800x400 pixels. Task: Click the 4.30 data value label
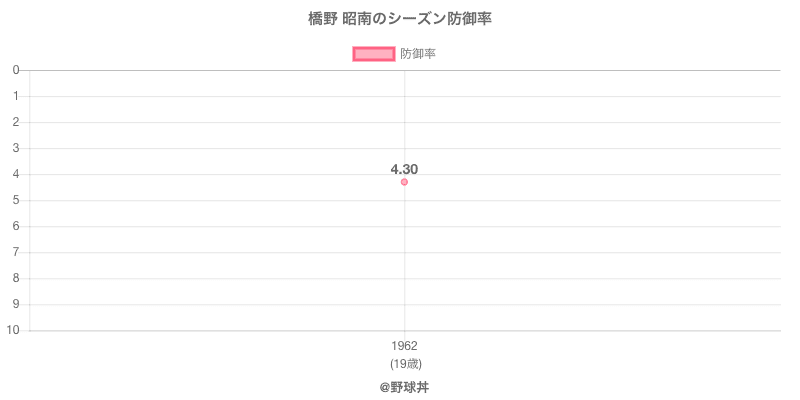(404, 169)
